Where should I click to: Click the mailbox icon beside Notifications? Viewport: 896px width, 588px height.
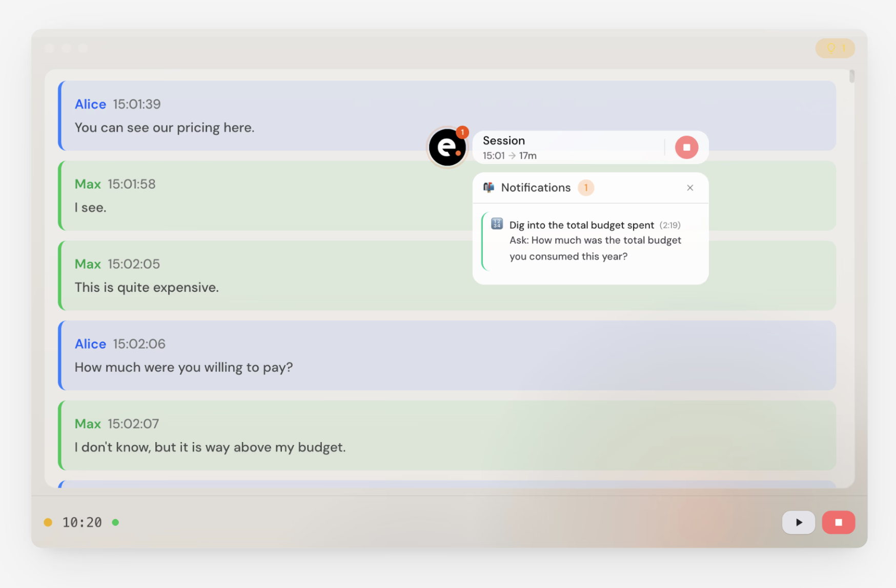(488, 187)
